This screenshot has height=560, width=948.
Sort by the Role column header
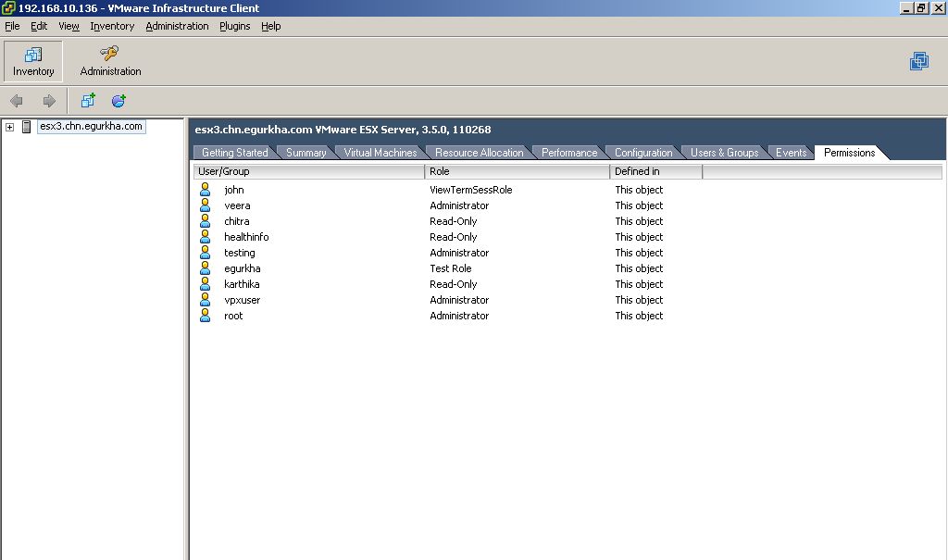click(518, 171)
